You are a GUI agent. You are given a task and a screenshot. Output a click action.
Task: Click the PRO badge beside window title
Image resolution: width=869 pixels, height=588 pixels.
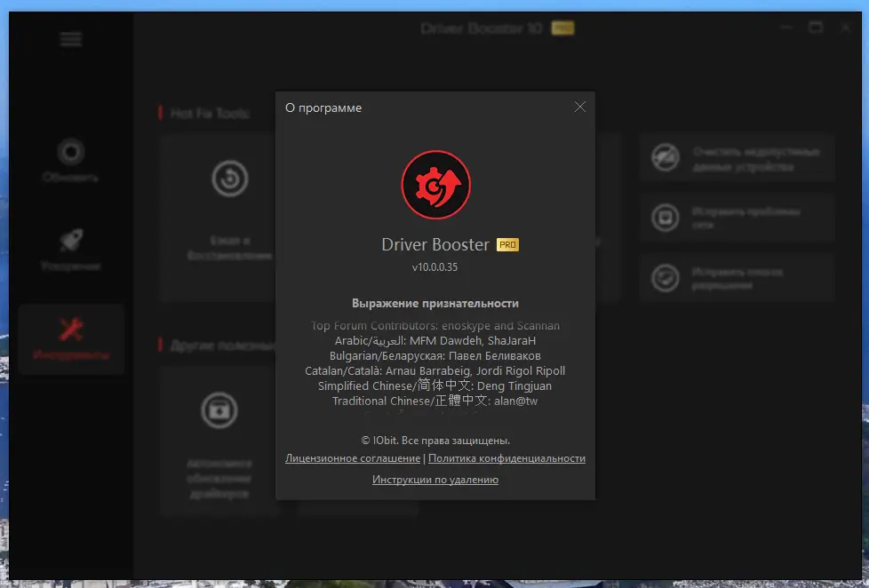coord(561,28)
